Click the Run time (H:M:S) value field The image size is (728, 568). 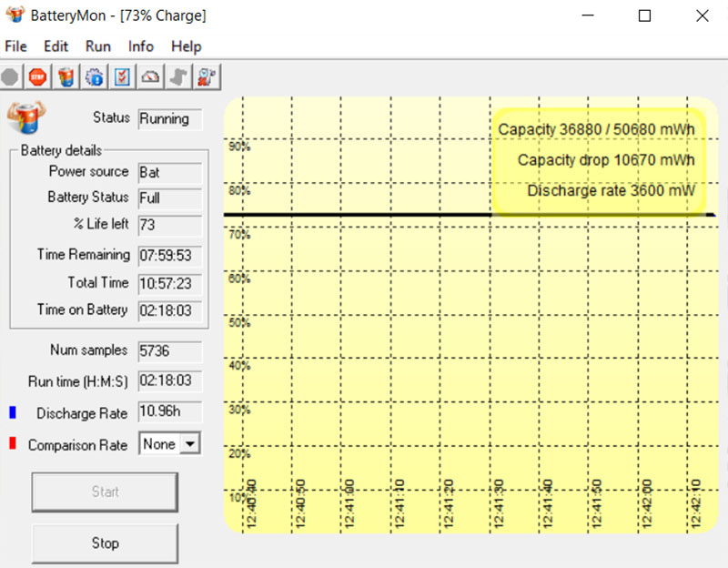[x=170, y=380]
